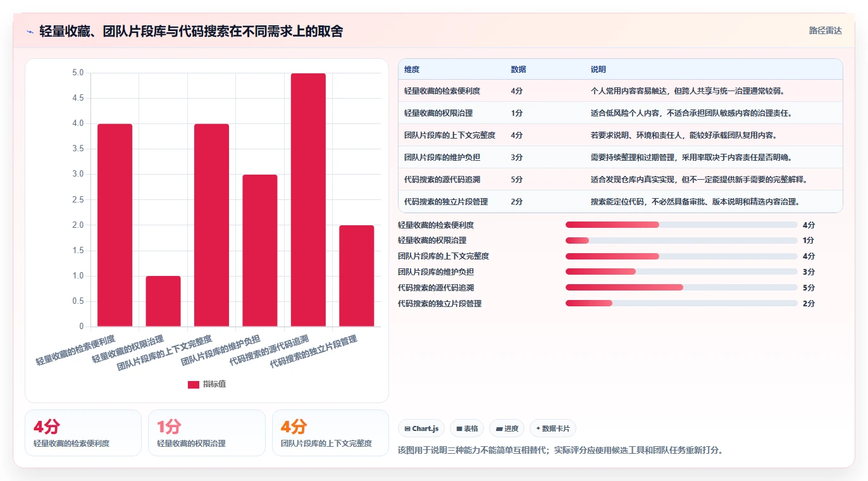Click the progress bar for 团队片段库的上下文完整度
Screen dimensions: 868x481
(x=681, y=256)
